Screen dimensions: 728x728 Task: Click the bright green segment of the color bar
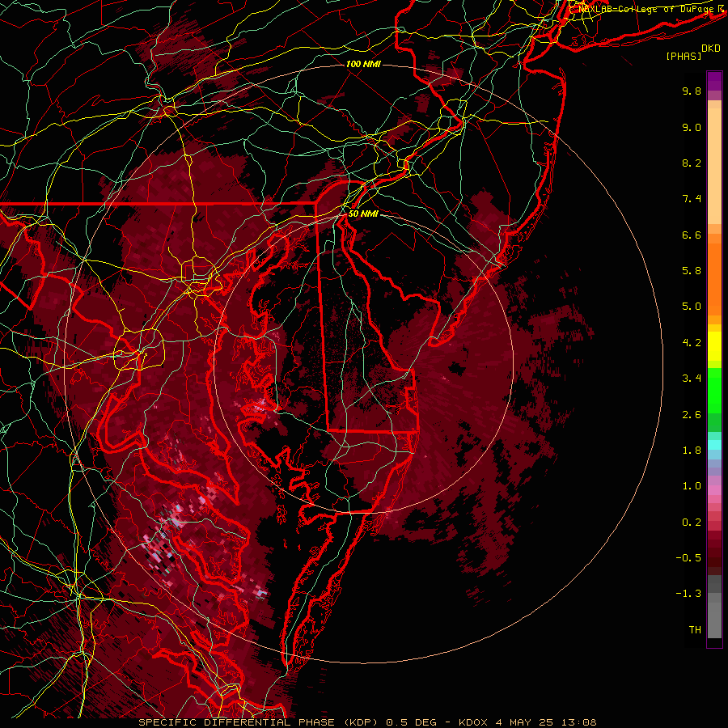tap(714, 390)
